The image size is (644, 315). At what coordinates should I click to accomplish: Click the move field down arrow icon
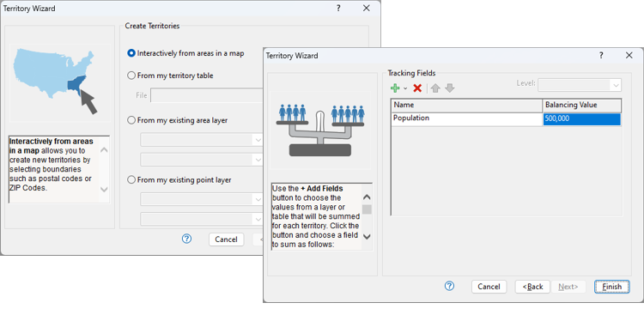(x=450, y=88)
